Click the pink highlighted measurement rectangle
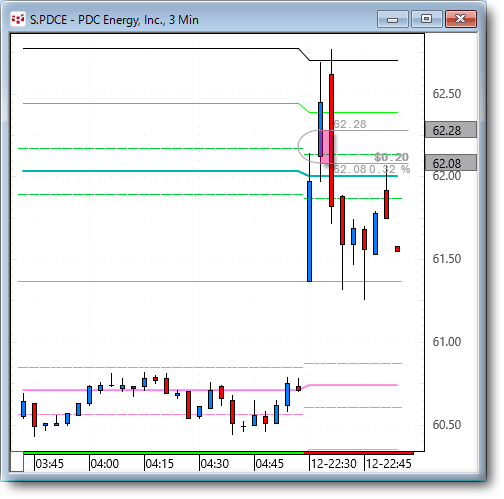Image resolution: width=504 pixels, height=499 pixels. (327, 147)
